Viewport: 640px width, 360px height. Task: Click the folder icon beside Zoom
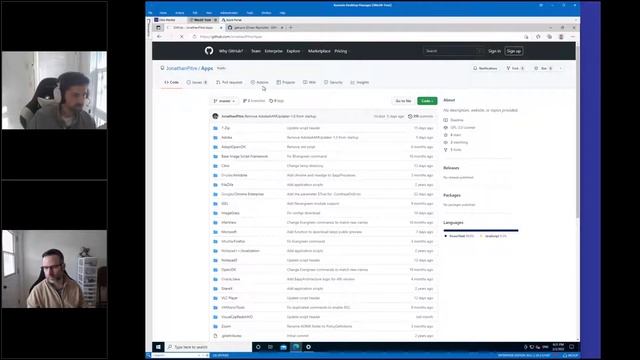216,326
